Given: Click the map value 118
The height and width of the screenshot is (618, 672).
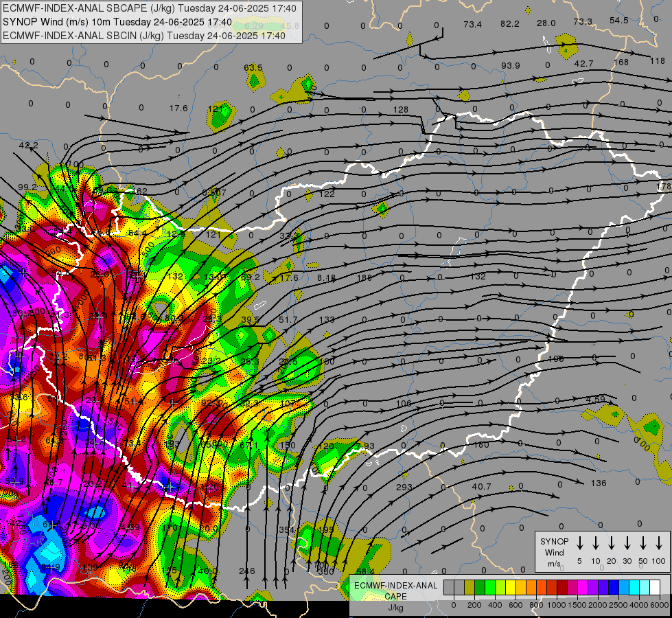Looking at the screenshot, I should pos(658,61).
